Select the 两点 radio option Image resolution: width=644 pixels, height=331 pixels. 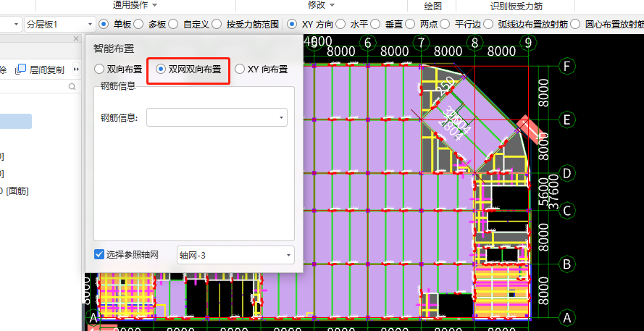coord(410,24)
